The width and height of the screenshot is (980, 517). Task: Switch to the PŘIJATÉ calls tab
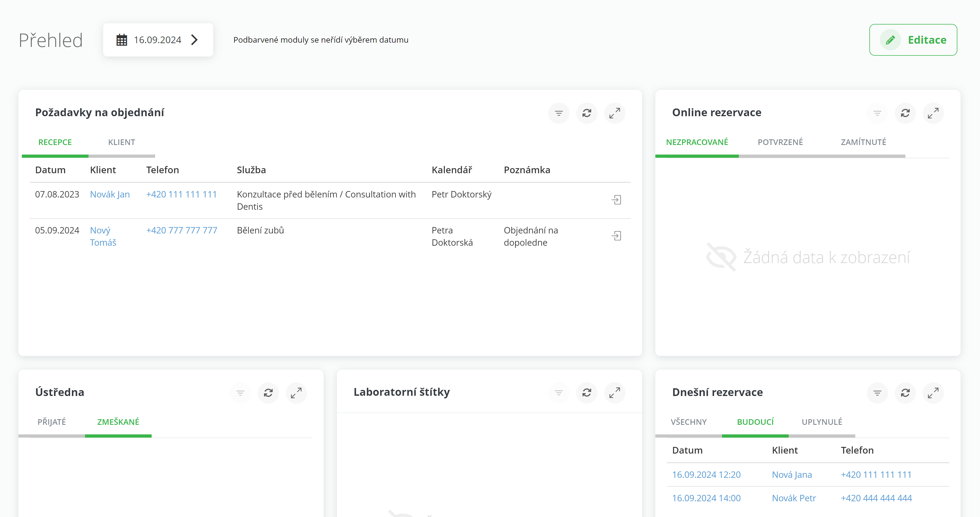coord(52,422)
